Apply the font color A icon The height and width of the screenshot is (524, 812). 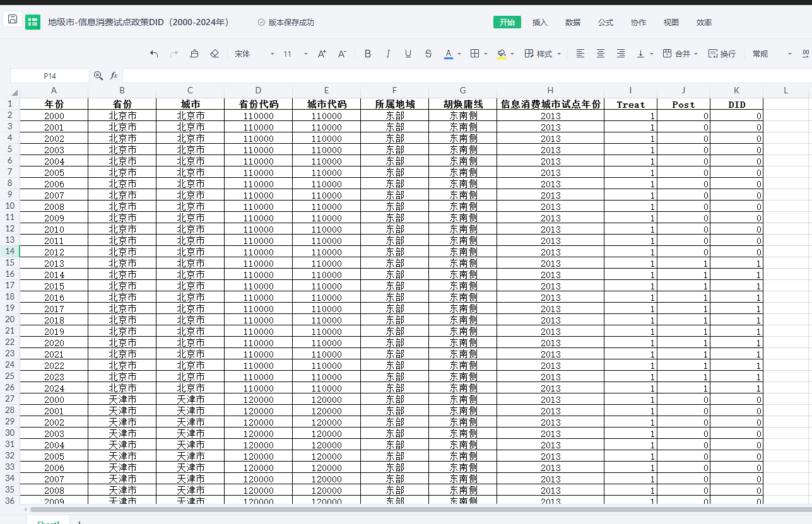pyautogui.click(x=449, y=54)
